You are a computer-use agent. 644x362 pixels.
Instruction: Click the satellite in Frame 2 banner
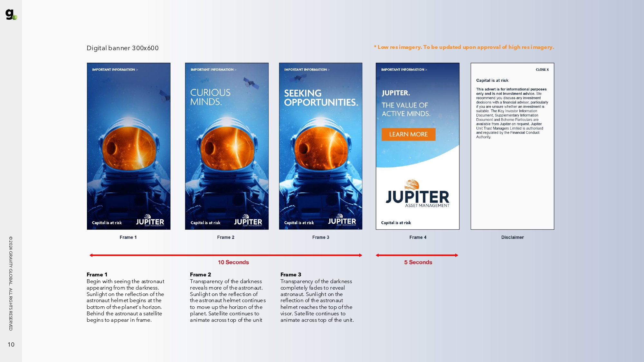[x=251, y=83]
